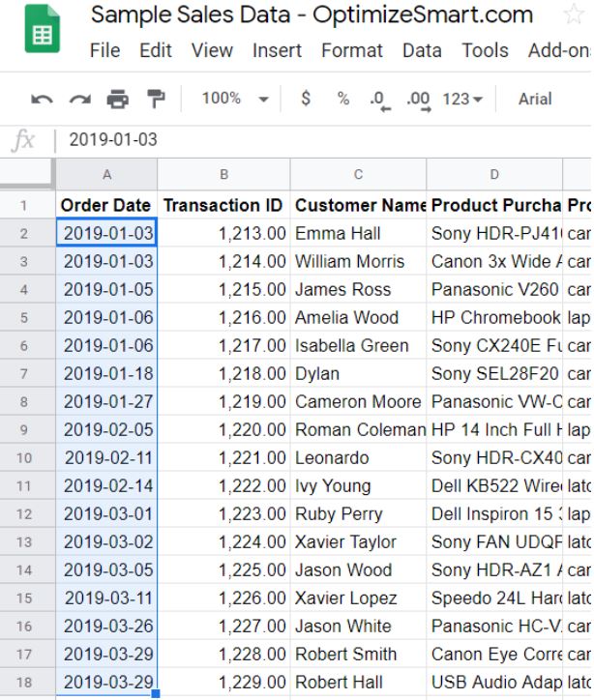594x700 pixels.
Task: Click the Order Date header cell
Action: coord(106,205)
